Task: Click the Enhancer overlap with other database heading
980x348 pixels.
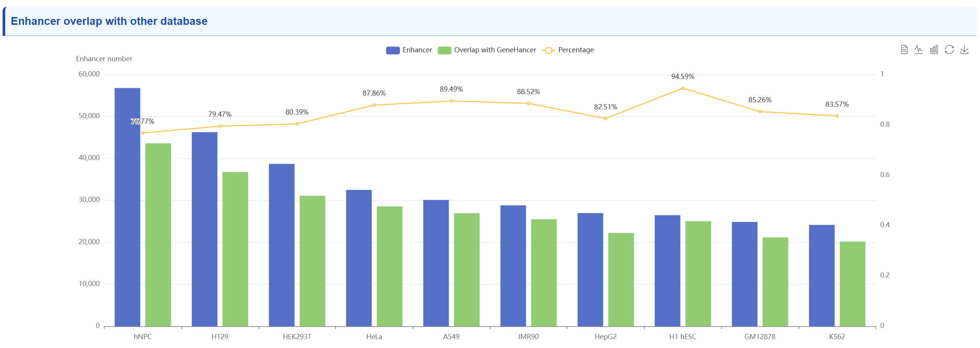Action: [109, 21]
